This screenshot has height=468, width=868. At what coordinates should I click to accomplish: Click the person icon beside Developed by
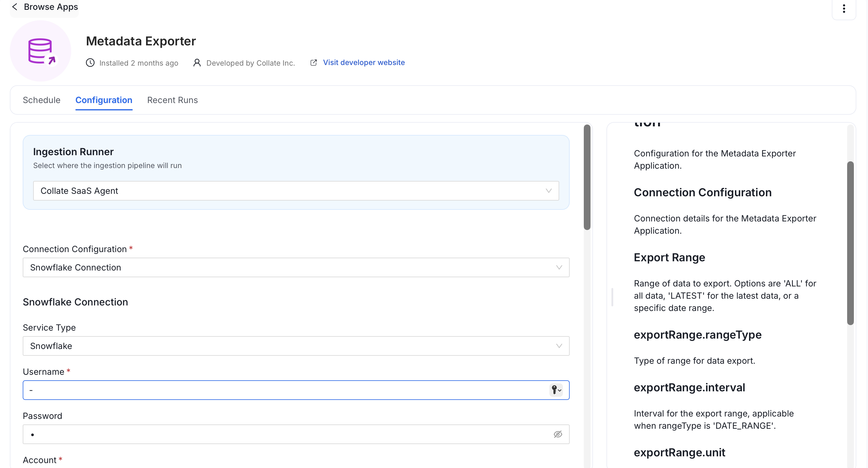197,63
